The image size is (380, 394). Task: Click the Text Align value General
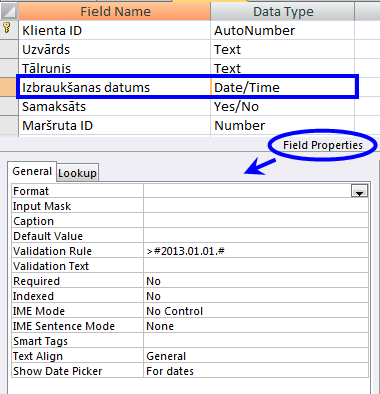tap(256, 356)
